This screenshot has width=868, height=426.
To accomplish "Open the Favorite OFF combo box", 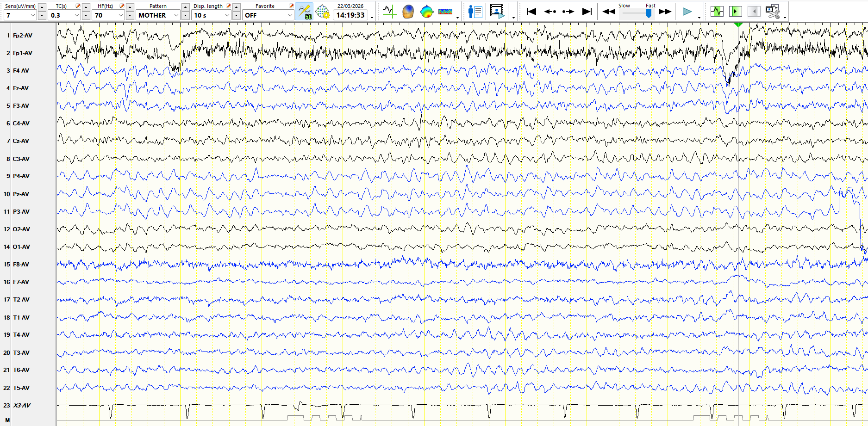I will (290, 15).
